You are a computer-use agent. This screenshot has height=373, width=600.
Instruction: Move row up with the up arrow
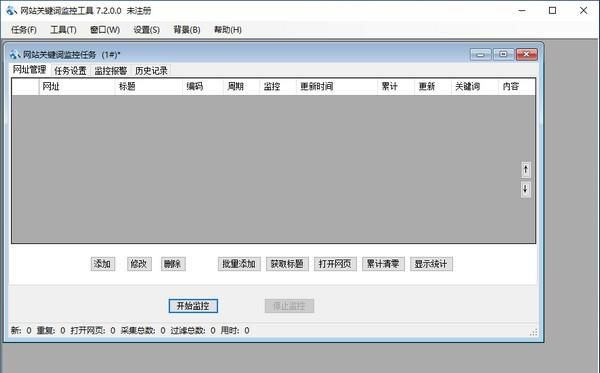526,169
